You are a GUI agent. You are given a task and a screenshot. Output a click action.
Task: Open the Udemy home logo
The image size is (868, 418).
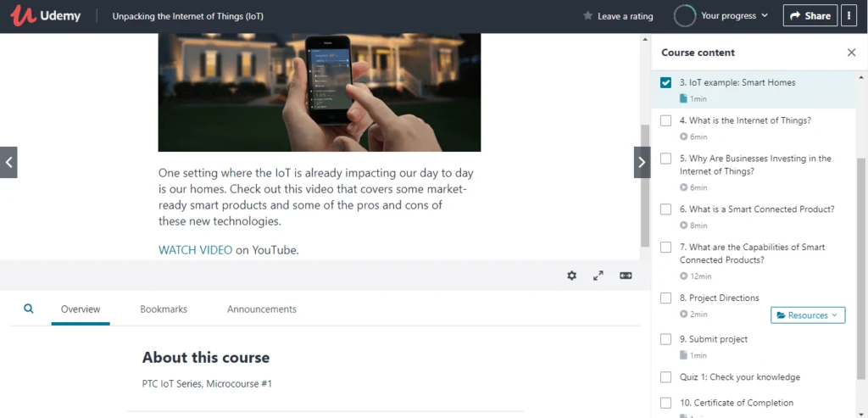point(46,16)
